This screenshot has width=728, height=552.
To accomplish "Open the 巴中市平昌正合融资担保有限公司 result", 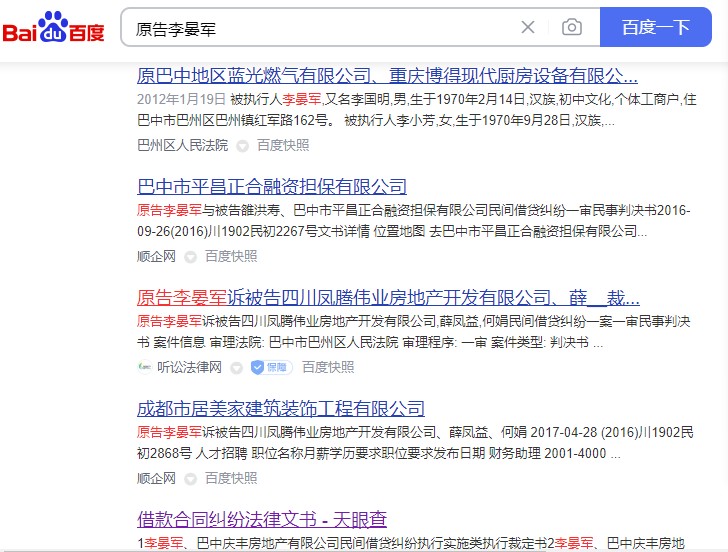I will (272, 186).
